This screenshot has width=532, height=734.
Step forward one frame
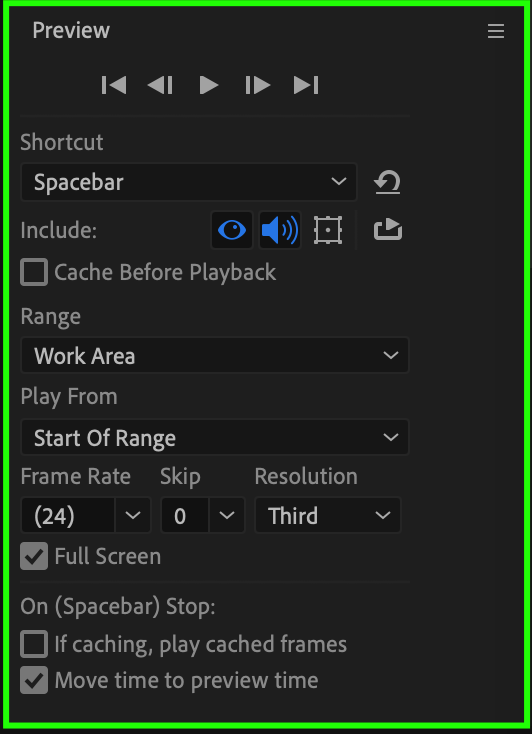click(x=258, y=85)
